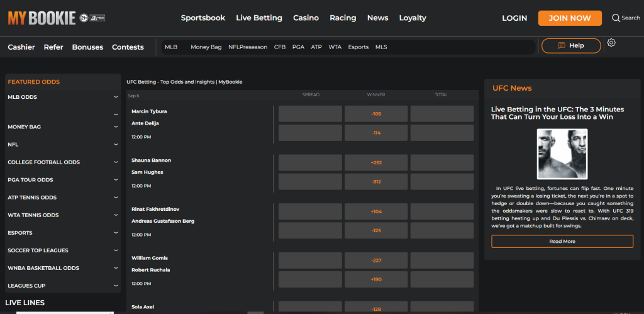Bet Shauna Bannon winner at +252
This screenshot has width=644, height=314.
pos(376,163)
